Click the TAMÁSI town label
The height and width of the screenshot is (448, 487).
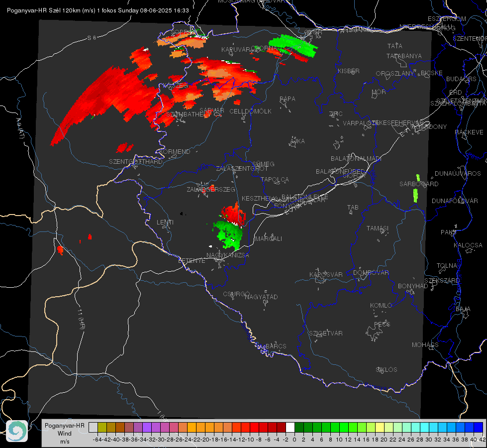point(378,228)
